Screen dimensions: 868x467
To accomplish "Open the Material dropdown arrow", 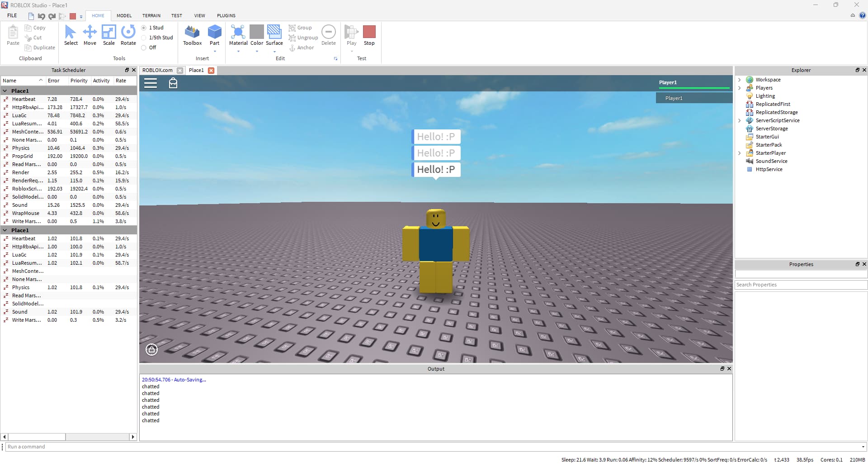I will pos(238,52).
